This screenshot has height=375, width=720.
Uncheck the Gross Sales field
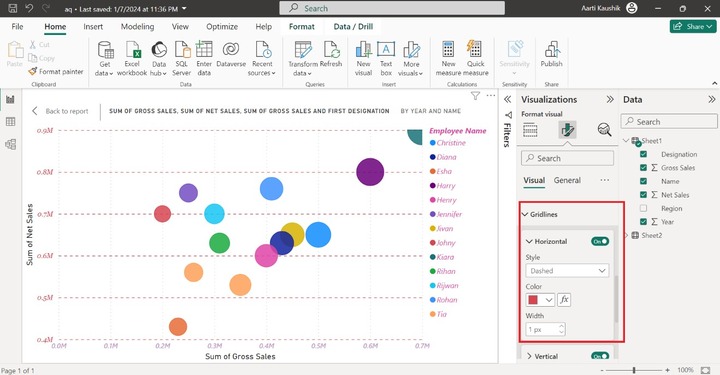click(x=643, y=168)
